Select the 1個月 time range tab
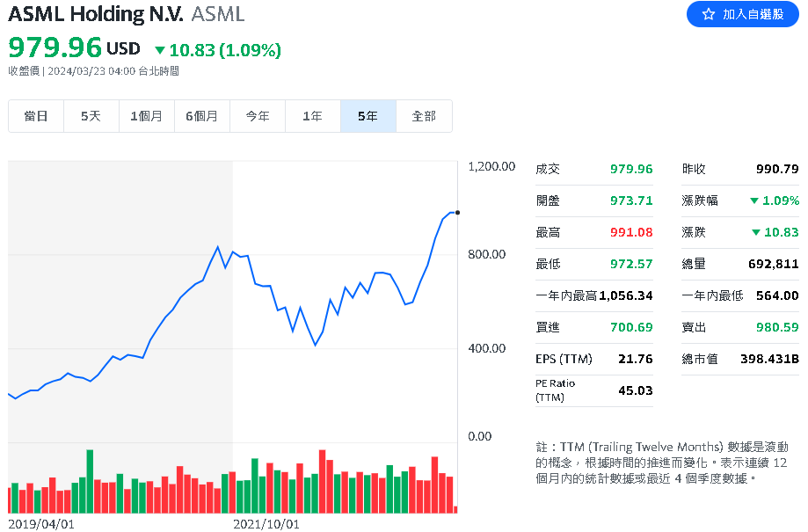808x532 pixels. click(x=146, y=116)
